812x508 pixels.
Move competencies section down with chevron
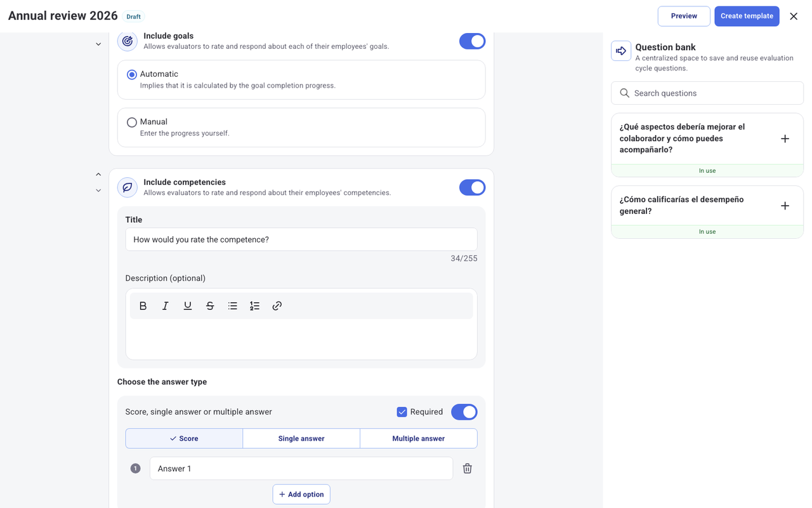coord(98,190)
